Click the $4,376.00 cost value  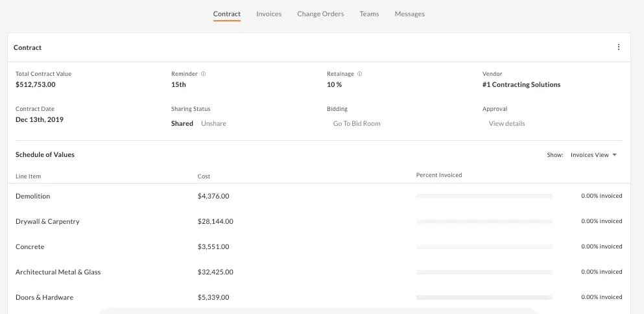(213, 196)
